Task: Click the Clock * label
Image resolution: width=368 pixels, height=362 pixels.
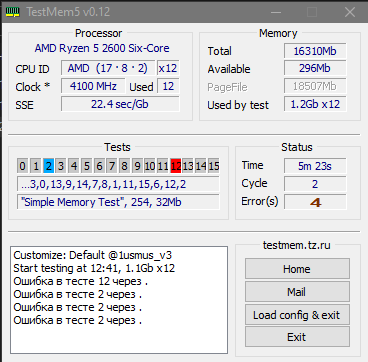Action: pos(33,87)
